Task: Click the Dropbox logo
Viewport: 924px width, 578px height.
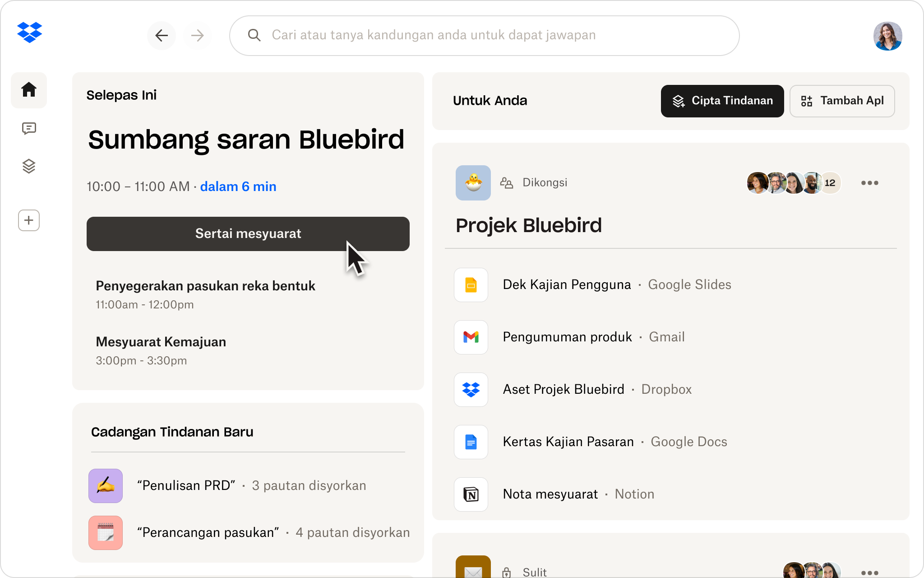Action: point(29,33)
